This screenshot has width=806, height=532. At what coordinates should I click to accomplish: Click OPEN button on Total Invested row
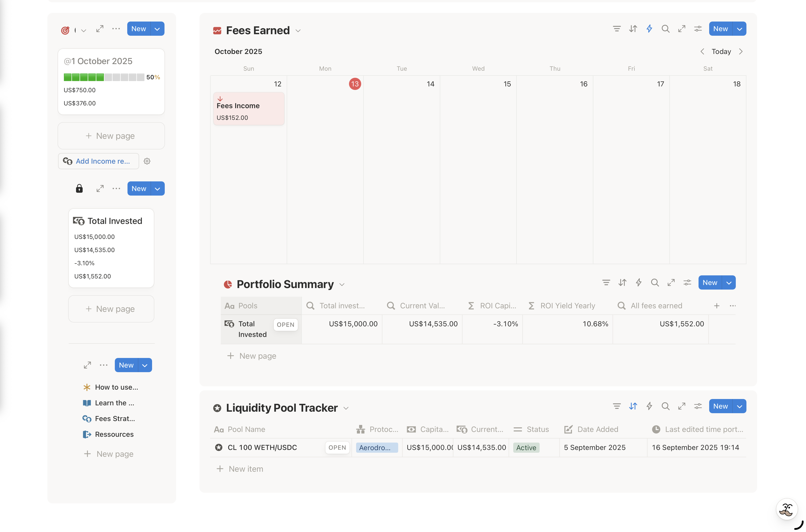285,325
